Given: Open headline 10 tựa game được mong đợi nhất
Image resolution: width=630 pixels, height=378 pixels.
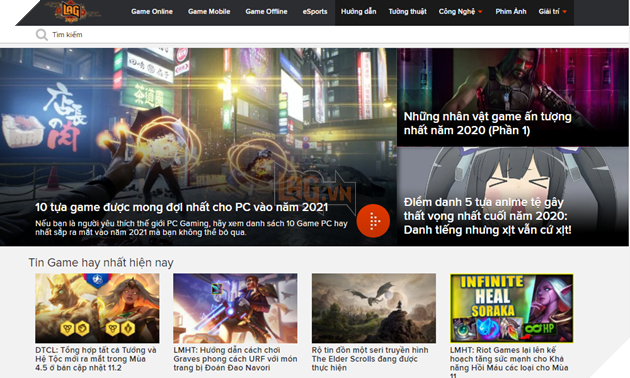Looking at the screenshot, I should point(182,207).
